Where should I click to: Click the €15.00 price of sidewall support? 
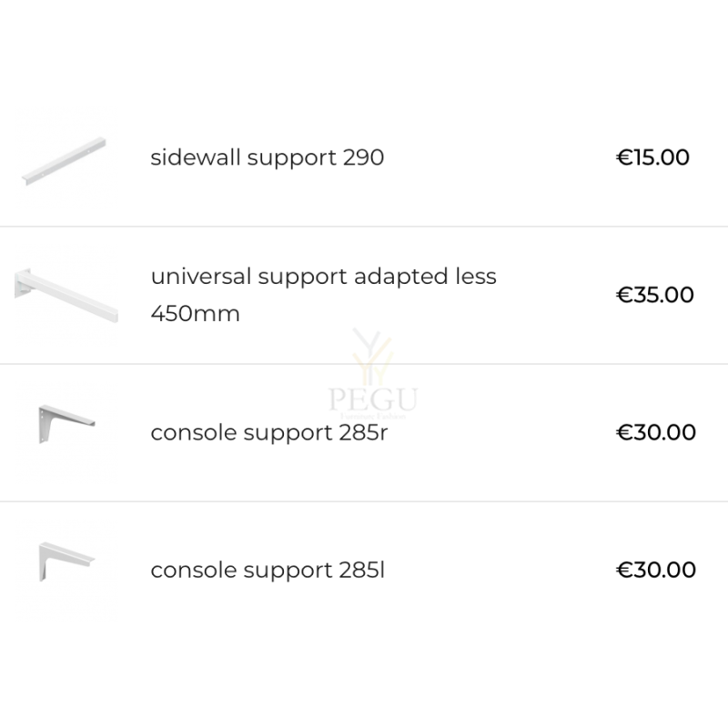pos(652,157)
